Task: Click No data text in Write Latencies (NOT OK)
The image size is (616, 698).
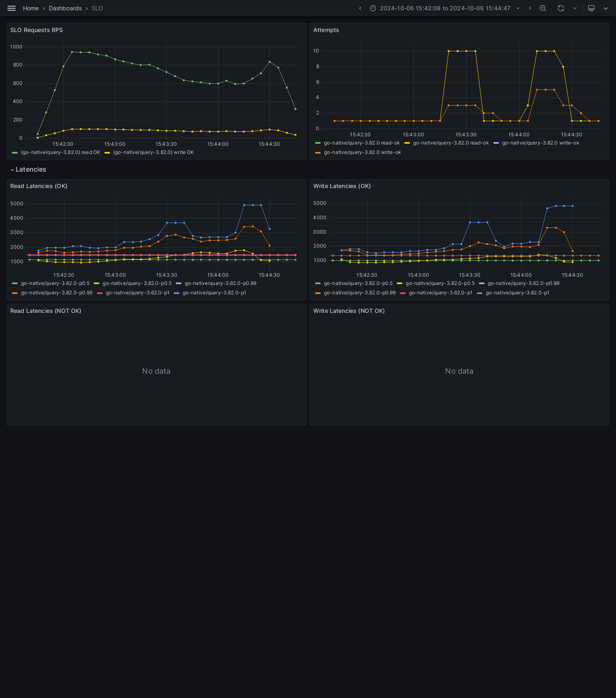Action: coord(459,371)
